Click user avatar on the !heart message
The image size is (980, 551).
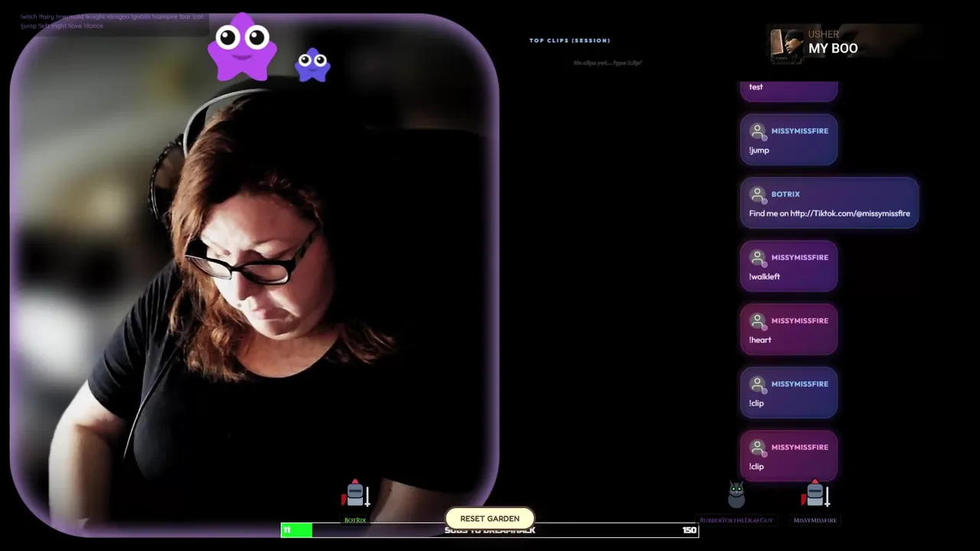pos(758,321)
